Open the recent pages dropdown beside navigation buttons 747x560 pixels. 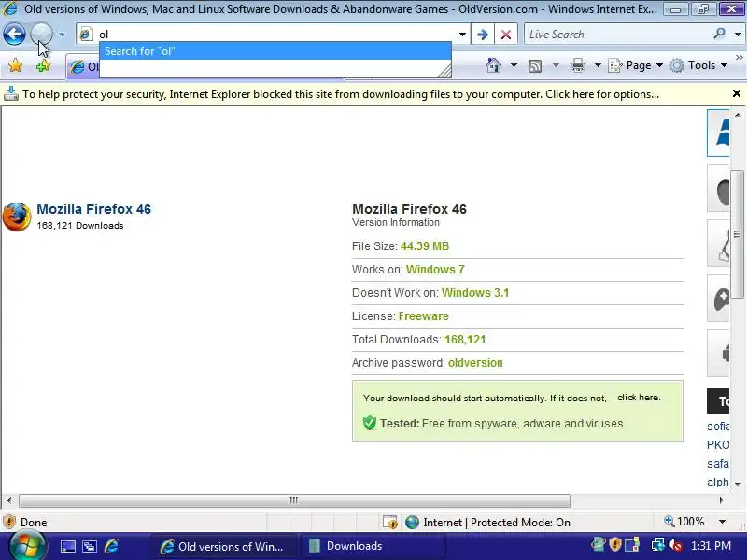[x=62, y=35]
